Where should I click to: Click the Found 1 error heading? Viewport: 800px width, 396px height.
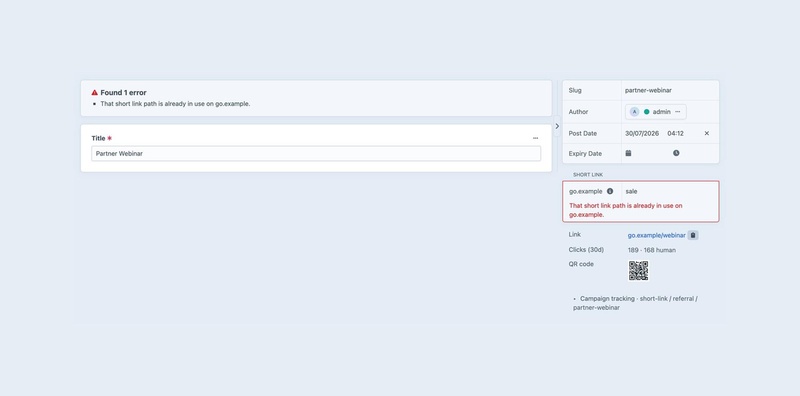click(x=123, y=93)
